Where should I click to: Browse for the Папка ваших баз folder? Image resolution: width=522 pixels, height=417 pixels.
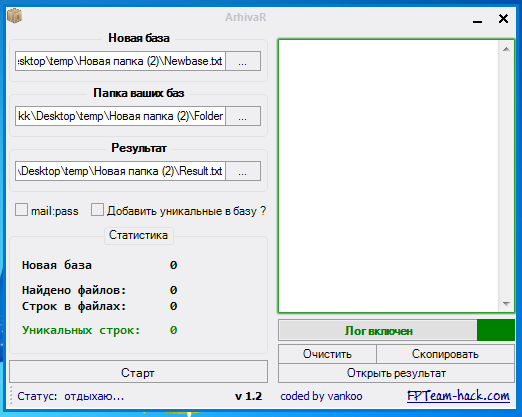(x=243, y=116)
